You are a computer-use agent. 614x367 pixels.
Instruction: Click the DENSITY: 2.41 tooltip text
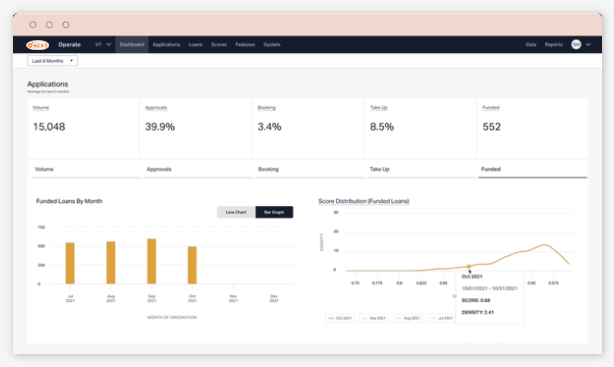tap(478, 313)
